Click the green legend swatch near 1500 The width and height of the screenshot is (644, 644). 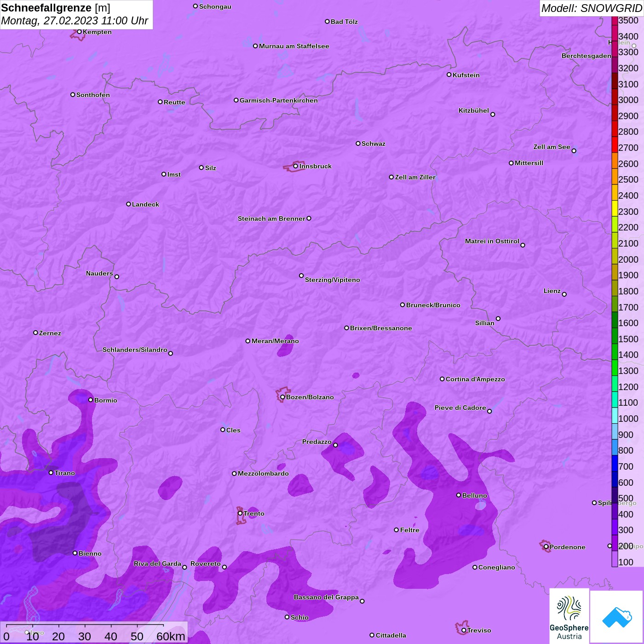(x=615, y=336)
